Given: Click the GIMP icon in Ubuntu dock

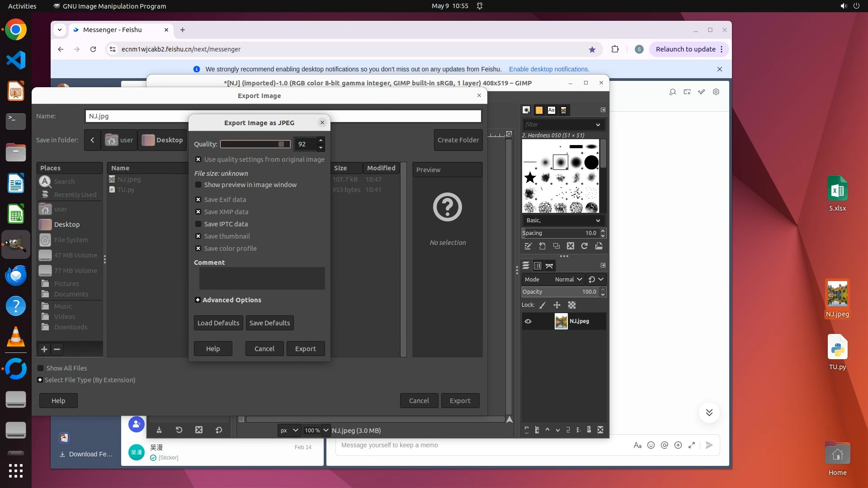Looking at the screenshot, I should 16,244.
